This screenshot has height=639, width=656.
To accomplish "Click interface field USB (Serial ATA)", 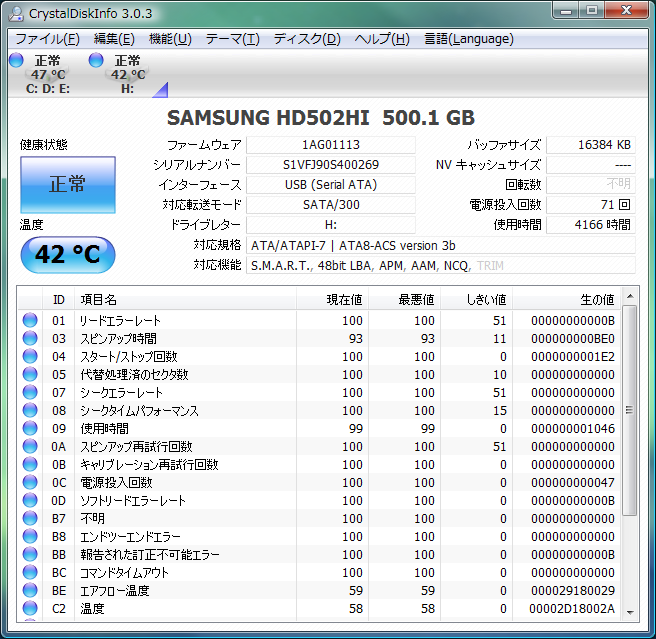I will click(331, 185).
